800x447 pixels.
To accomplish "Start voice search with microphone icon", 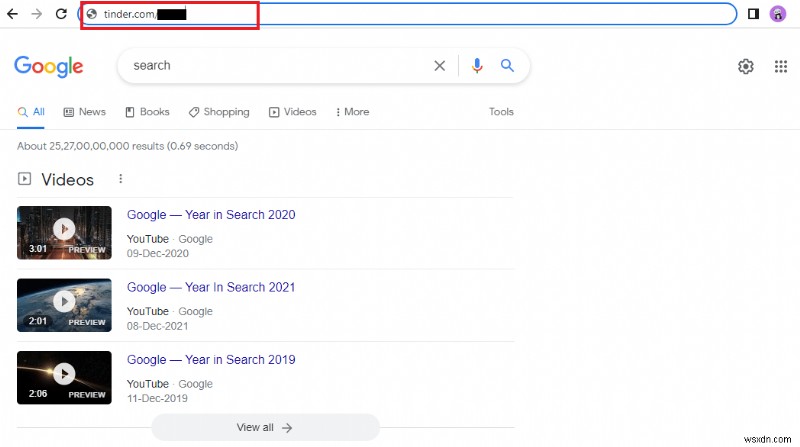I will 477,66.
